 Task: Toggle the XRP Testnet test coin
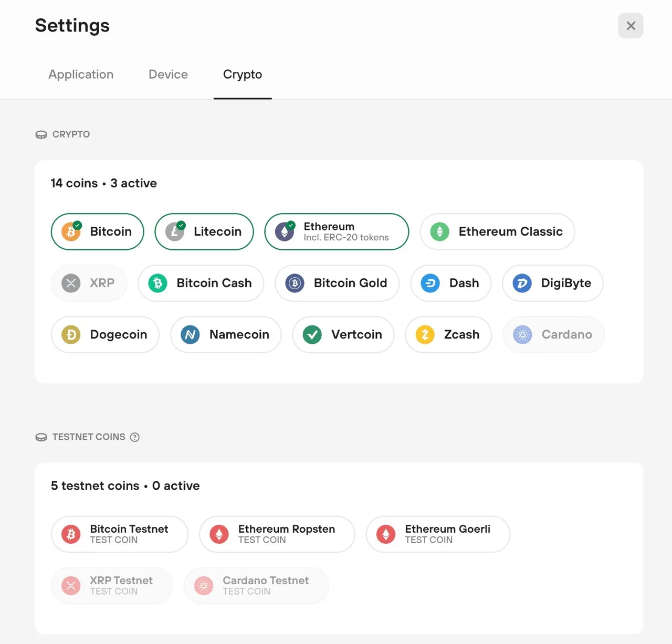click(x=112, y=586)
